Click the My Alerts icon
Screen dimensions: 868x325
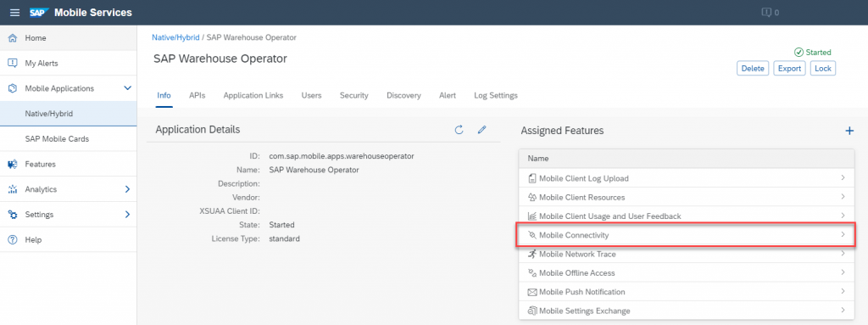(x=13, y=64)
